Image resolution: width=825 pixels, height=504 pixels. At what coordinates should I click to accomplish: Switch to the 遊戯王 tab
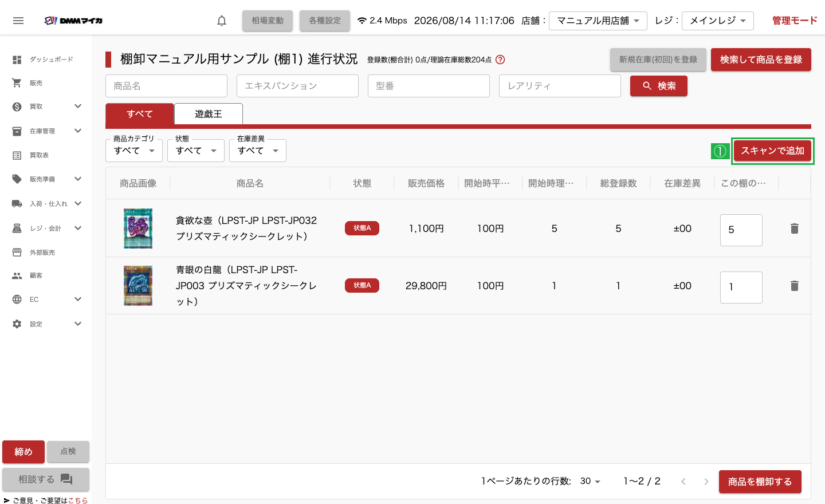(209, 114)
